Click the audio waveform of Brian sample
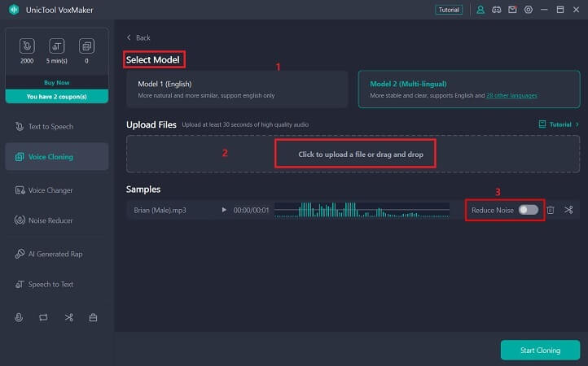The width and height of the screenshot is (588, 366). pyautogui.click(x=362, y=210)
